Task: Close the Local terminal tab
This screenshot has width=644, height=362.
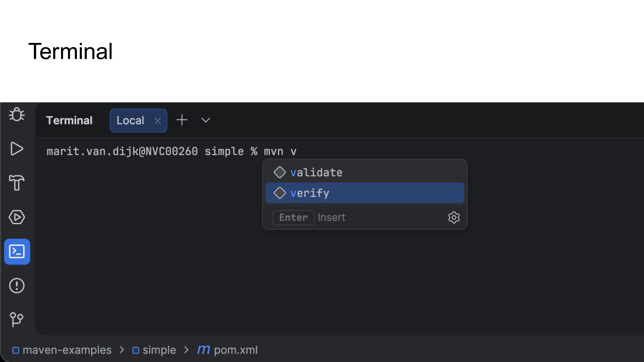Action: coord(157,121)
